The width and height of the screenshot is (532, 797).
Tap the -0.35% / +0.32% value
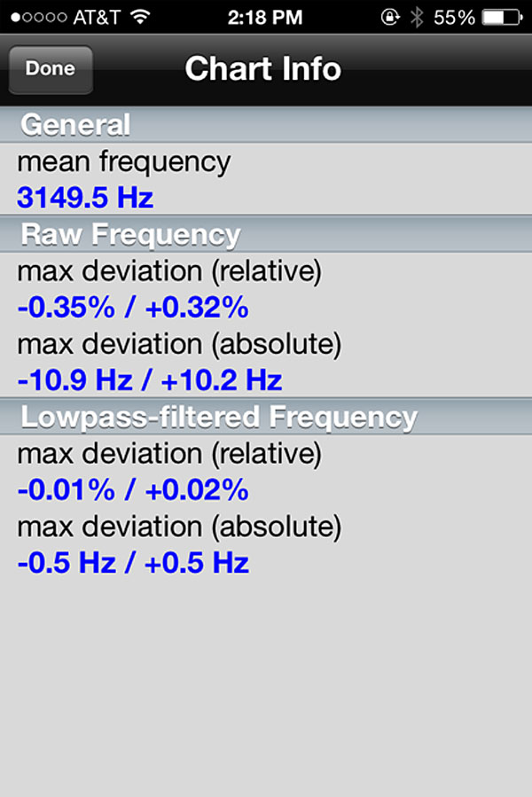coord(133,307)
